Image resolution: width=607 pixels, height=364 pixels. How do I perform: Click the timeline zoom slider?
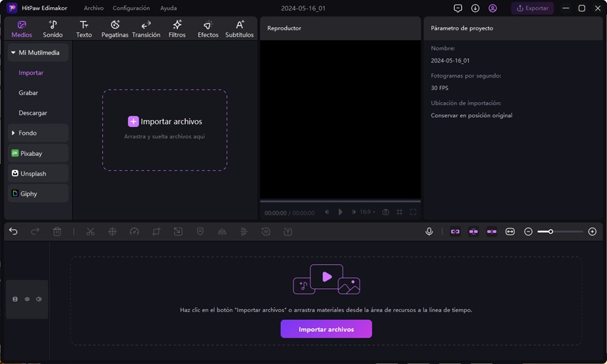(x=560, y=232)
